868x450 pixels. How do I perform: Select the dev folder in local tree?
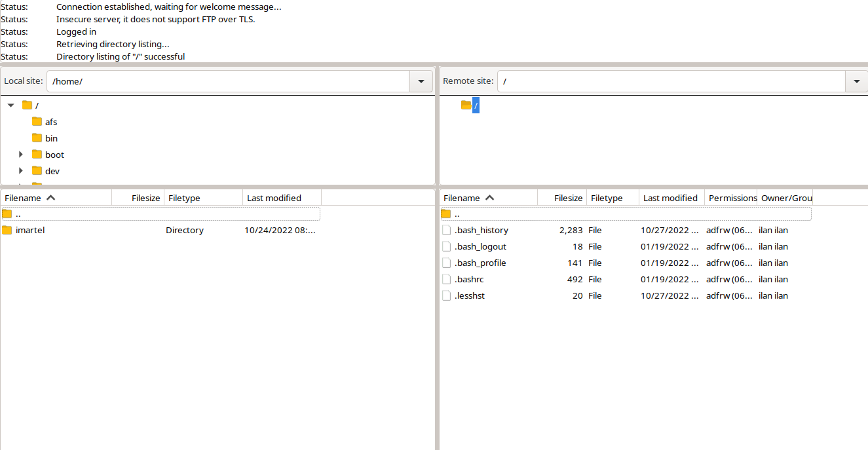tap(52, 171)
